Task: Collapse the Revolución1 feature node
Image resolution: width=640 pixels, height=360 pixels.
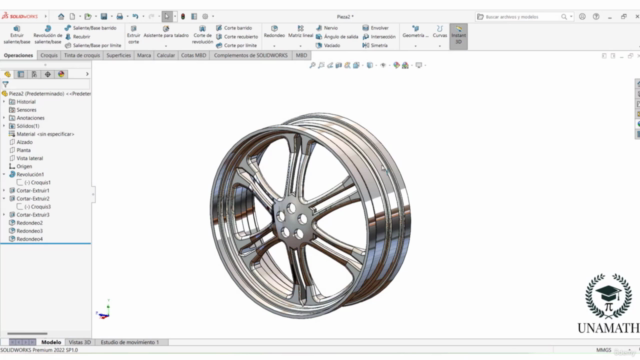Action: pyautogui.click(x=4, y=174)
